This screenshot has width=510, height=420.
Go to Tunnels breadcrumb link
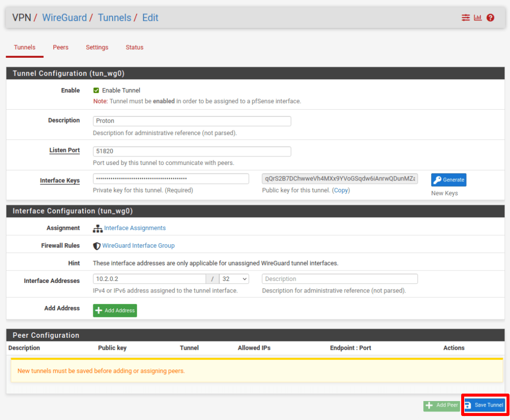pos(115,17)
